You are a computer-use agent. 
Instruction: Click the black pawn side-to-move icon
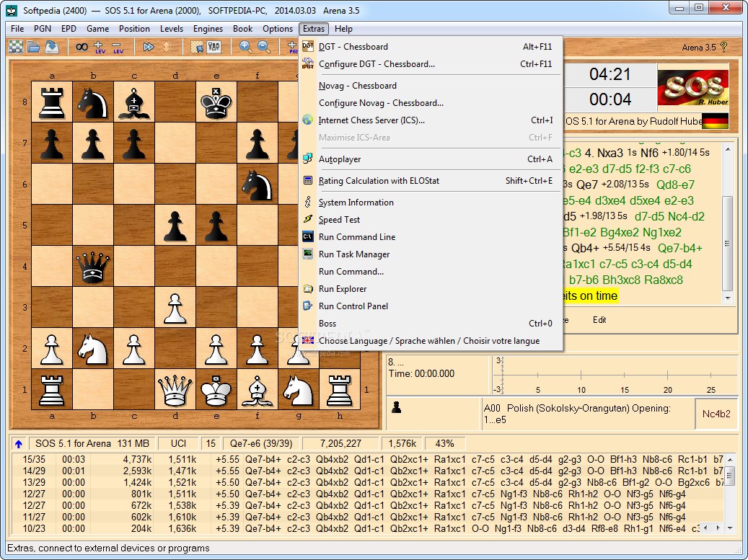pos(396,407)
